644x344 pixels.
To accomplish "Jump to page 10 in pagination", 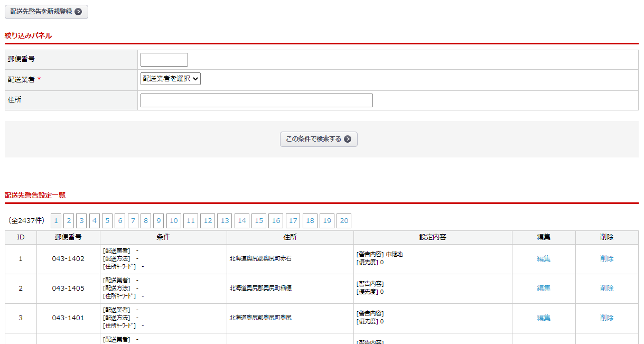I will [x=174, y=221].
